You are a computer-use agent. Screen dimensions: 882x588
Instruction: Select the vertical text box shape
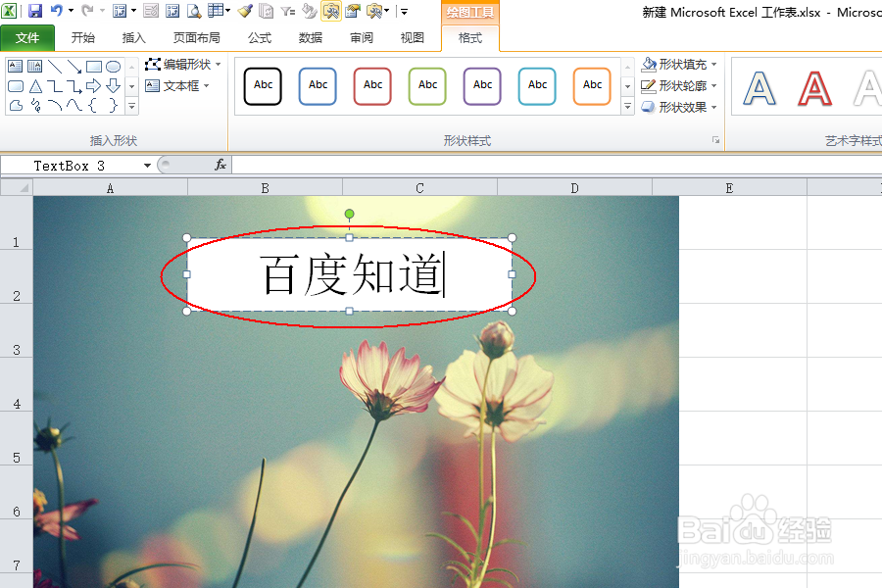(x=35, y=67)
